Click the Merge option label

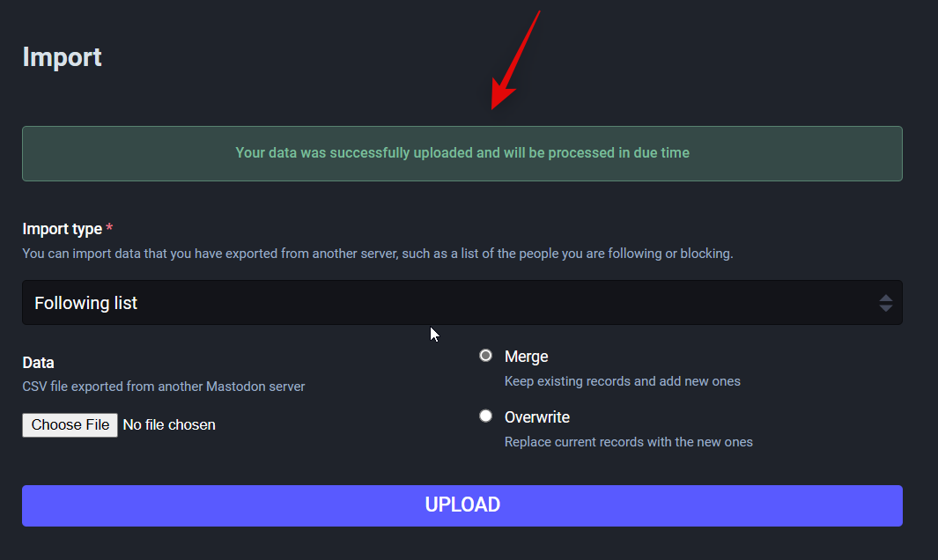coord(526,357)
